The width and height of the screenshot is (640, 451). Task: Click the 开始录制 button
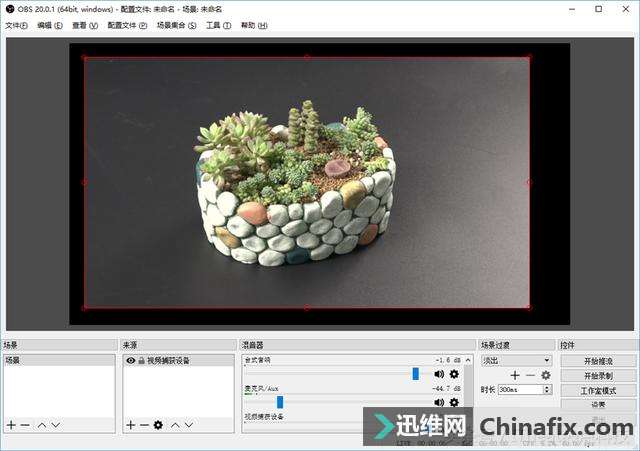pyautogui.click(x=597, y=375)
